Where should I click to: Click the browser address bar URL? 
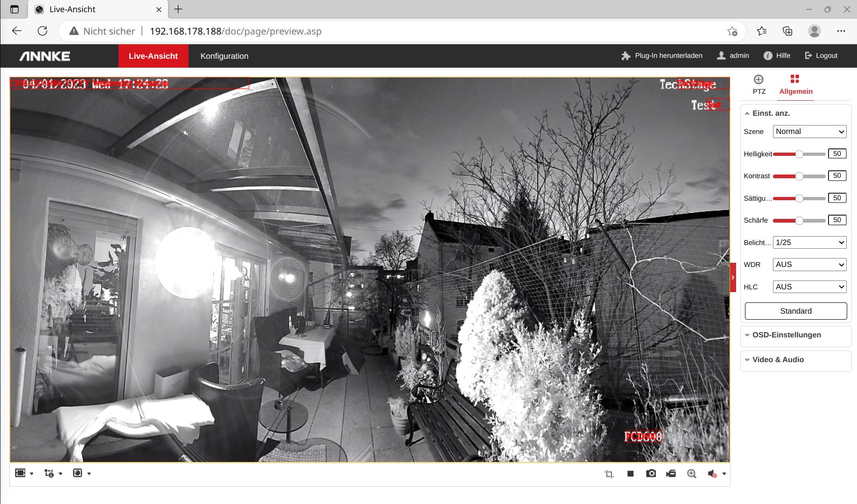coord(235,31)
